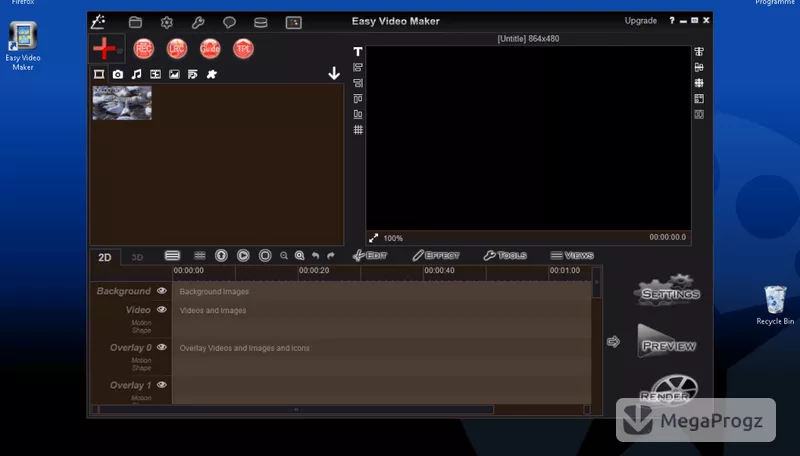Toggle the preview grid icon
The height and width of the screenshot is (456, 800).
click(x=358, y=130)
